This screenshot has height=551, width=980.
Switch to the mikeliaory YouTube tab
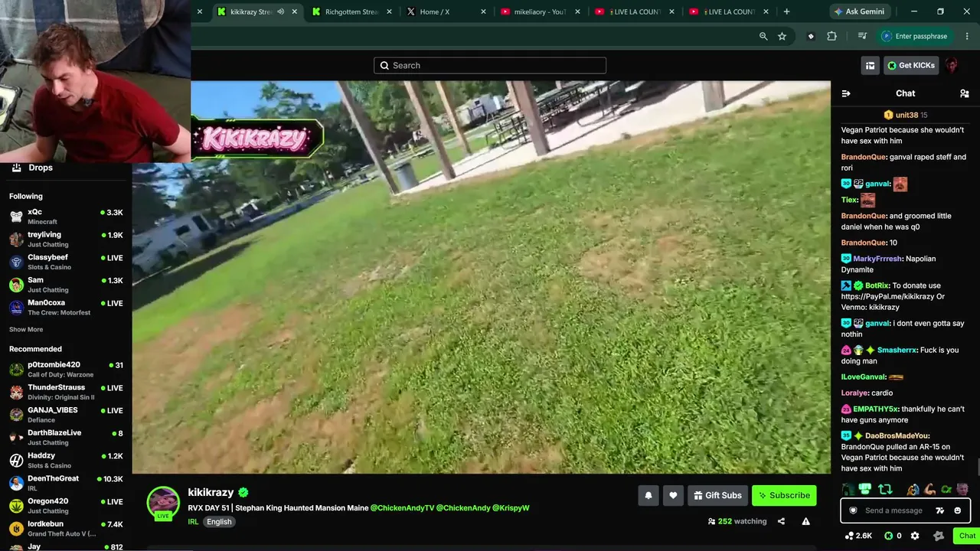[x=542, y=11]
